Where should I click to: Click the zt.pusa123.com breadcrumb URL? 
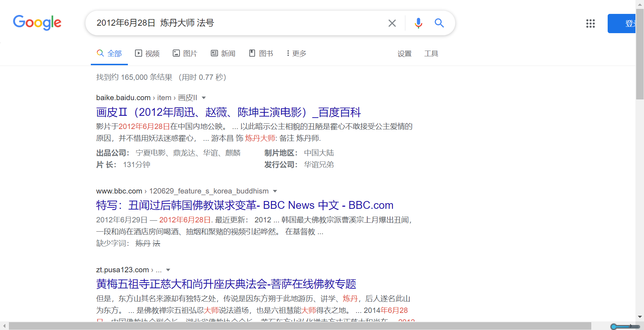pyautogui.click(x=129, y=270)
